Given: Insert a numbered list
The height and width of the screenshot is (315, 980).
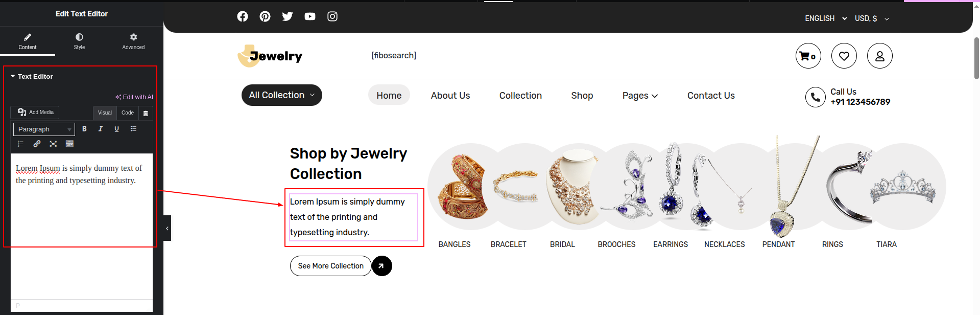Looking at the screenshot, I should (x=20, y=144).
